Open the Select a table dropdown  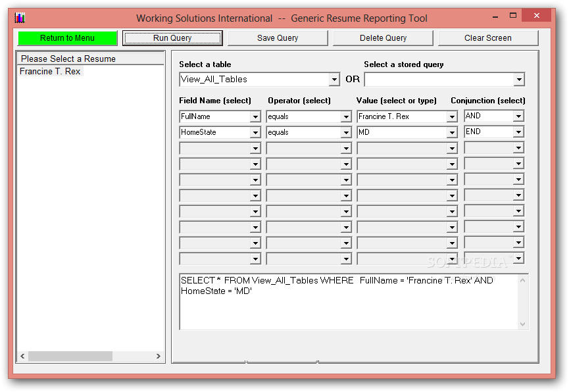[334, 80]
